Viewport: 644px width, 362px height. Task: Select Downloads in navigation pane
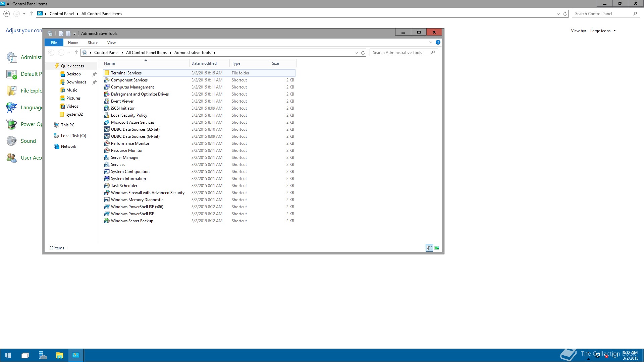tap(76, 82)
